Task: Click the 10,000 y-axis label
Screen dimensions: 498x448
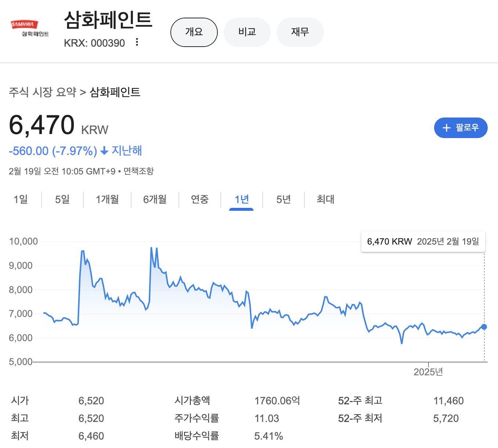Action: (x=24, y=241)
